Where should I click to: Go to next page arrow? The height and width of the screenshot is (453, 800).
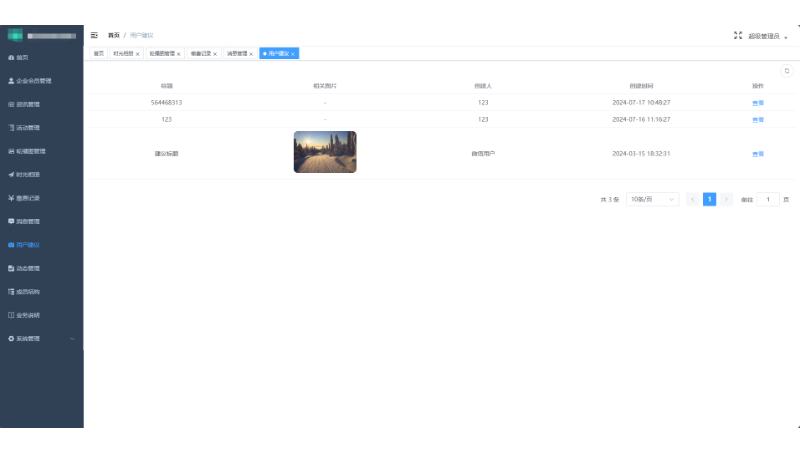coord(726,199)
